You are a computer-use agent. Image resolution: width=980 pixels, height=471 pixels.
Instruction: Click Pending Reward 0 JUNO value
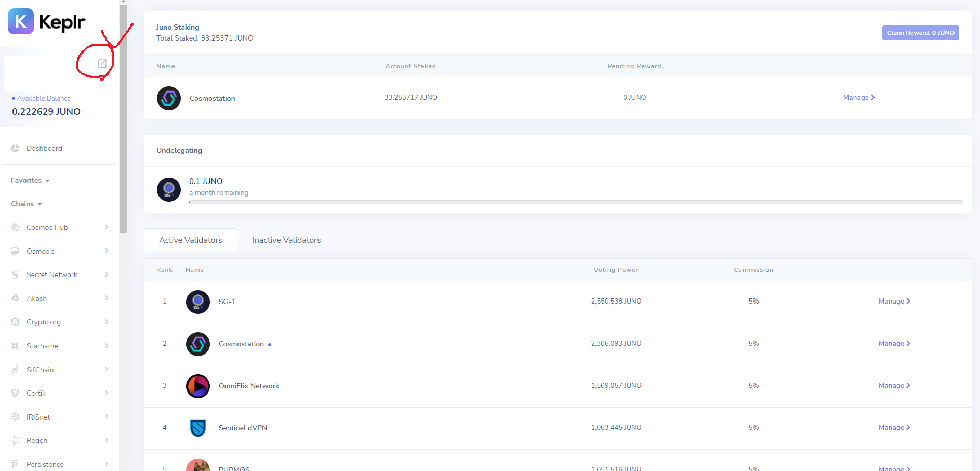coord(634,97)
